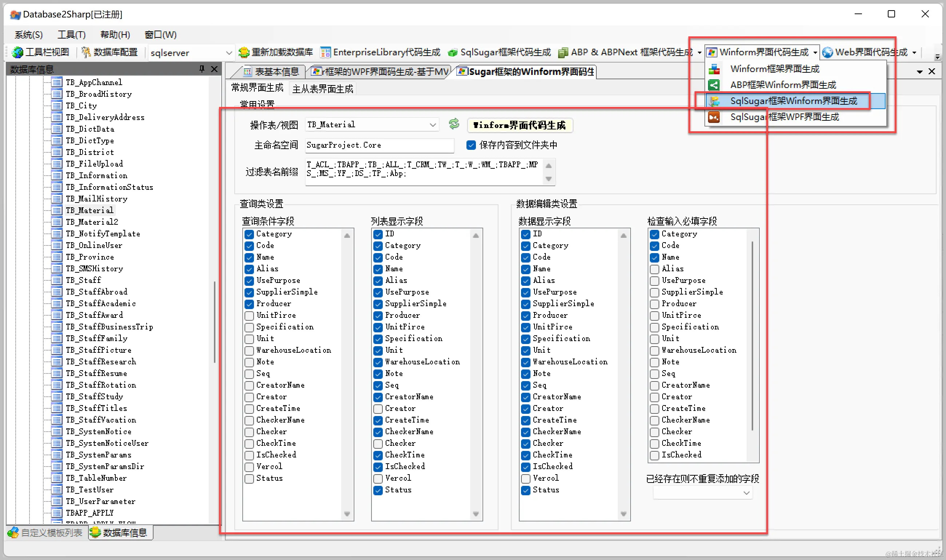Select SqlSugar框架WPF界面生成 menu entry

(784, 117)
